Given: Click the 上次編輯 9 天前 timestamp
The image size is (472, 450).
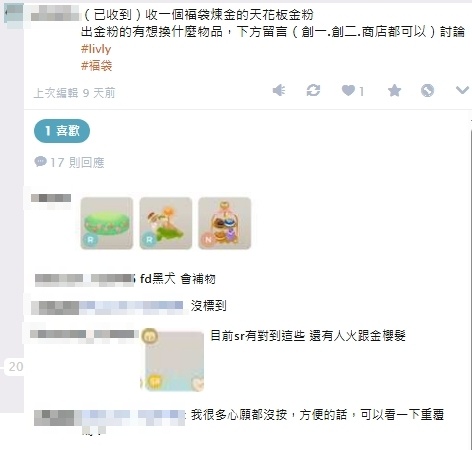Looking at the screenshot, I should [x=74, y=93].
